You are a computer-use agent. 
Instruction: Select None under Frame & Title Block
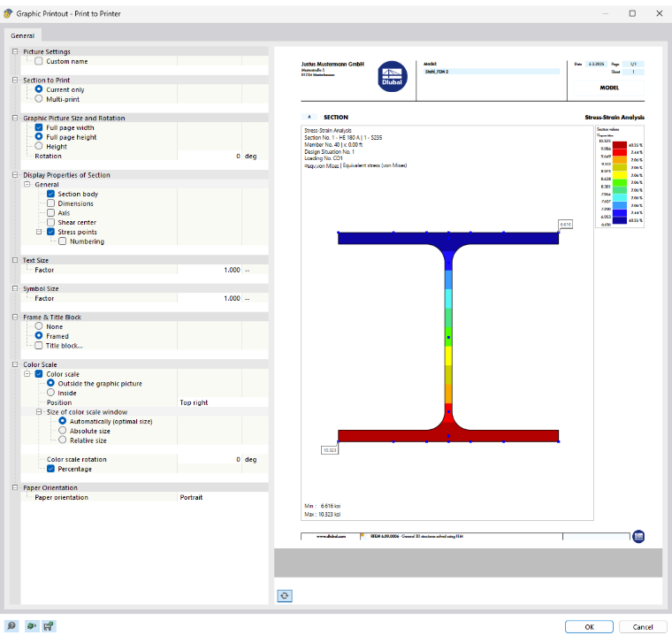coord(39,326)
